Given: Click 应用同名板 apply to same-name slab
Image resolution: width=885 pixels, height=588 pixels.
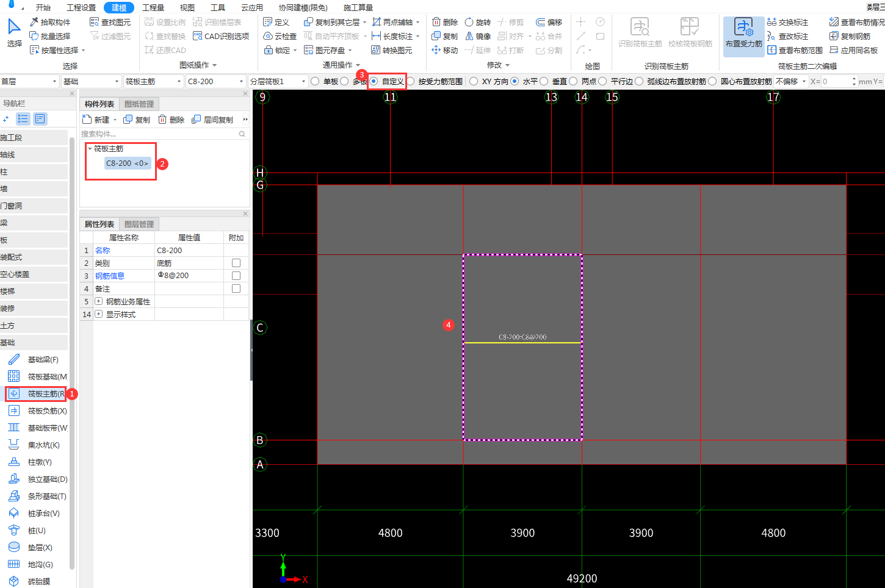Looking at the screenshot, I should pyautogui.click(x=853, y=50).
